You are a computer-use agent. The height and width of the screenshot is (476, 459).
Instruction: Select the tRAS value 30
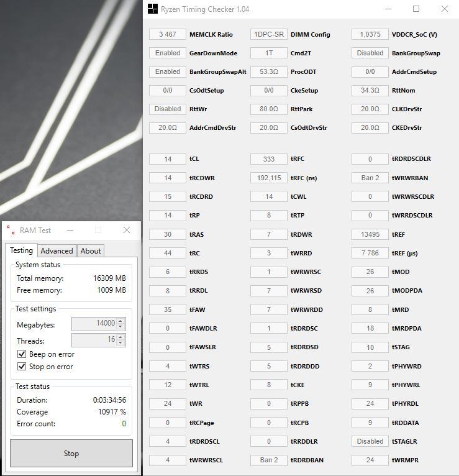pos(168,234)
